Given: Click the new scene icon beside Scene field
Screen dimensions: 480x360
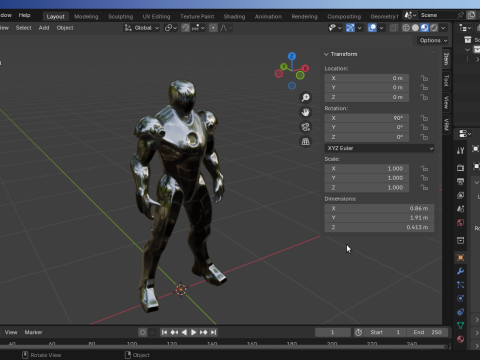Looking at the screenshot, I should coord(471,15).
